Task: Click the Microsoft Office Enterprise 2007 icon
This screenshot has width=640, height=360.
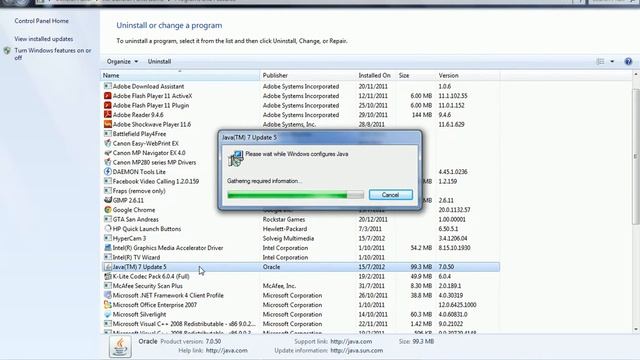Action: tap(107, 304)
